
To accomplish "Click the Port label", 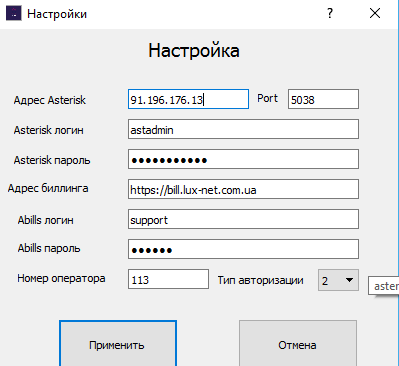I will pyautogui.click(x=267, y=98).
